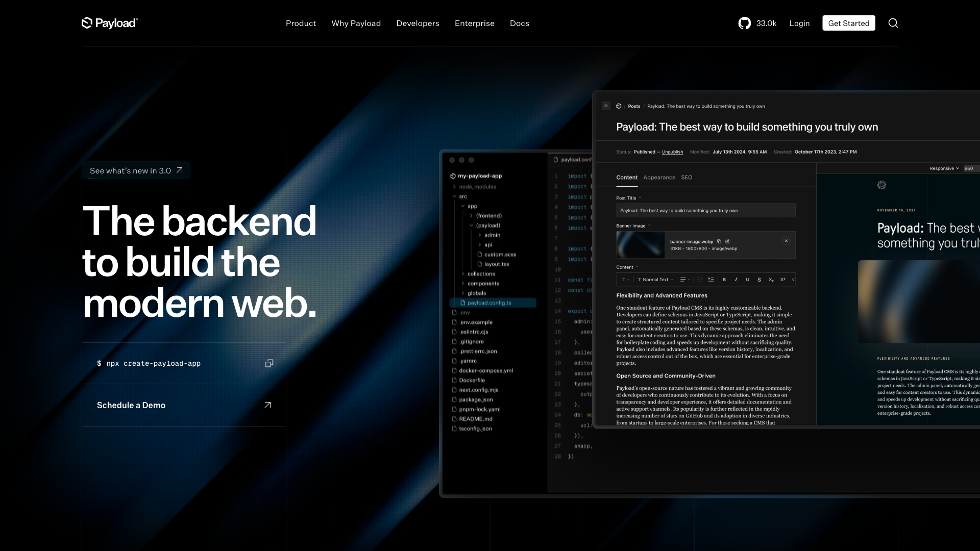Switch to the SEO tab
The height and width of the screenshot is (551, 980).
point(687,178)
